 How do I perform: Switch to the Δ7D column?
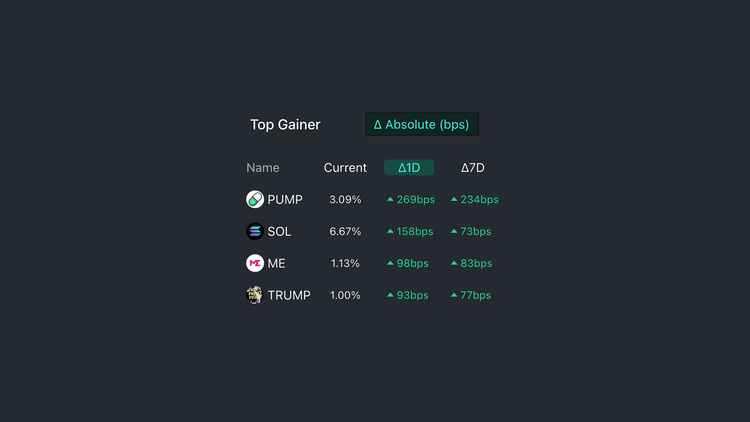473,168
